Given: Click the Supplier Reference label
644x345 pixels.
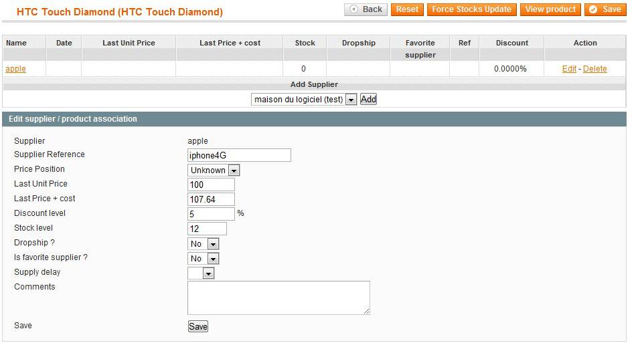Looking at the screenshot, I should click(50, 154).
